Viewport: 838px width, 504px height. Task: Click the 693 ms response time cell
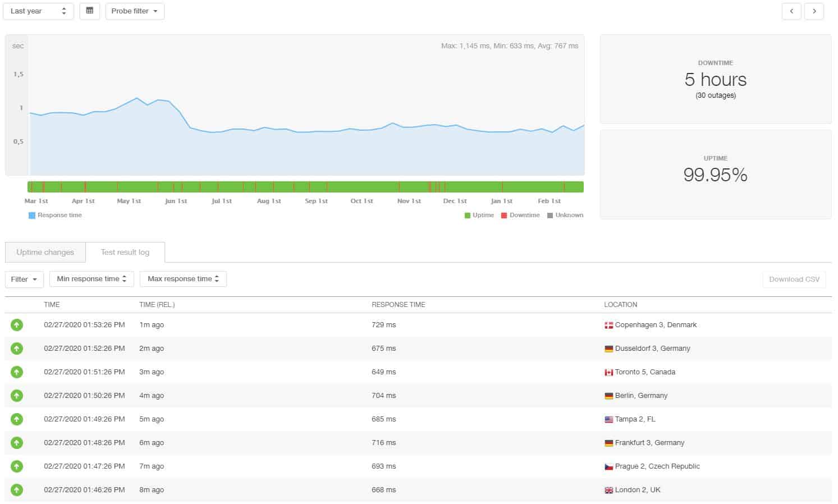384,466
